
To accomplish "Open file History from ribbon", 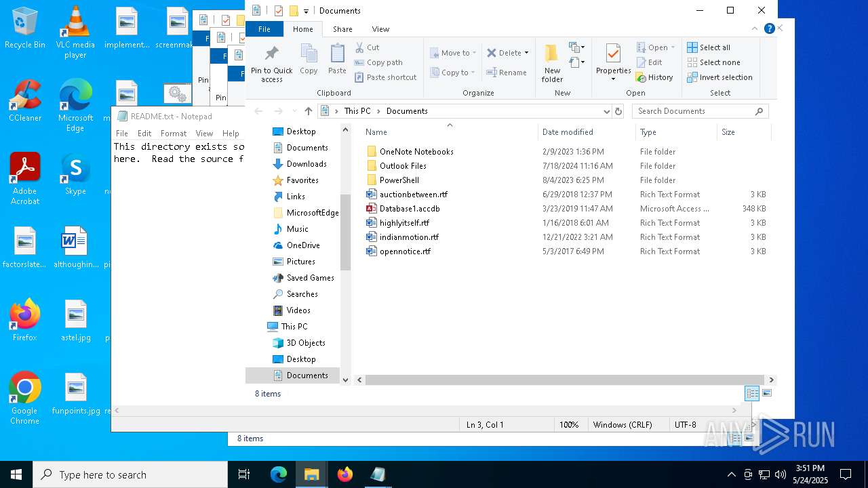I will coord(654,77).
